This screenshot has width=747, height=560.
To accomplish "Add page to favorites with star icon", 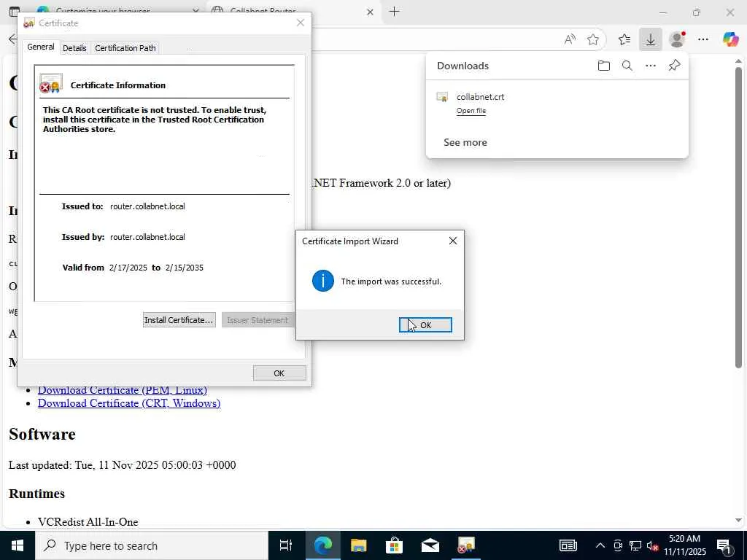I will pyautogui.click(x=592, y=39).
